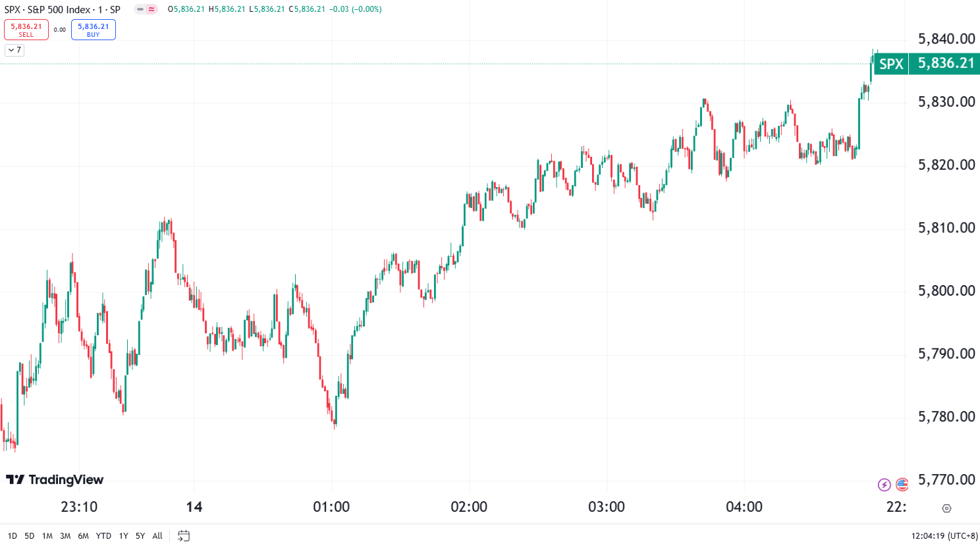Expand the object tree showing 7 items
The height and width of the screenshot is (544, 980).
click(x=13, y=50)
